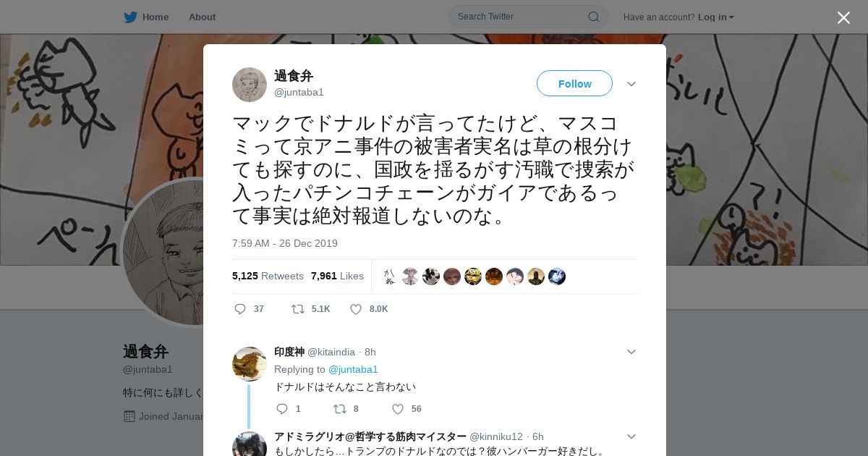The image size is (868, 456).
Task: Follow @juntaba1
Action: [x=574, y=83]
